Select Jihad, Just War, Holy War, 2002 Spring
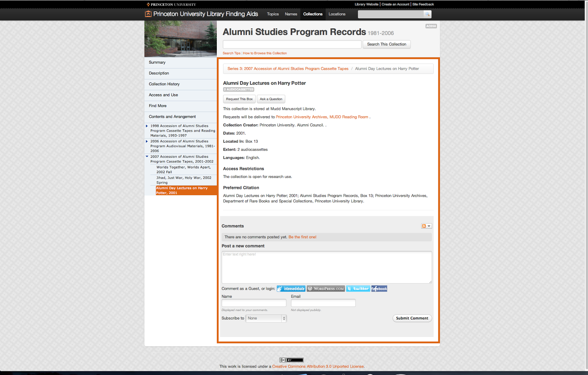Screen dimensions: 588x375 point(184,180)
